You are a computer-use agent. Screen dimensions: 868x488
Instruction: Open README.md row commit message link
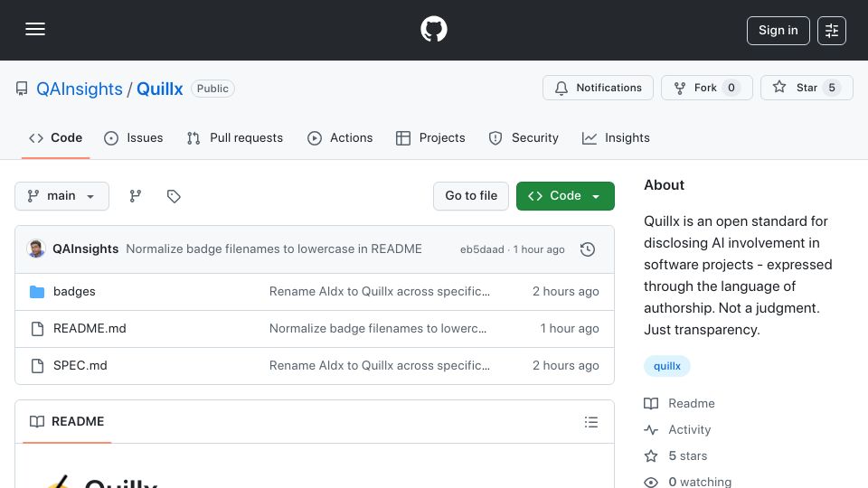[378, 329]
